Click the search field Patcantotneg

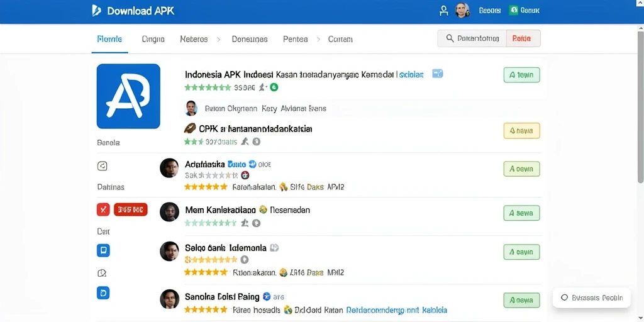[472, 38]
